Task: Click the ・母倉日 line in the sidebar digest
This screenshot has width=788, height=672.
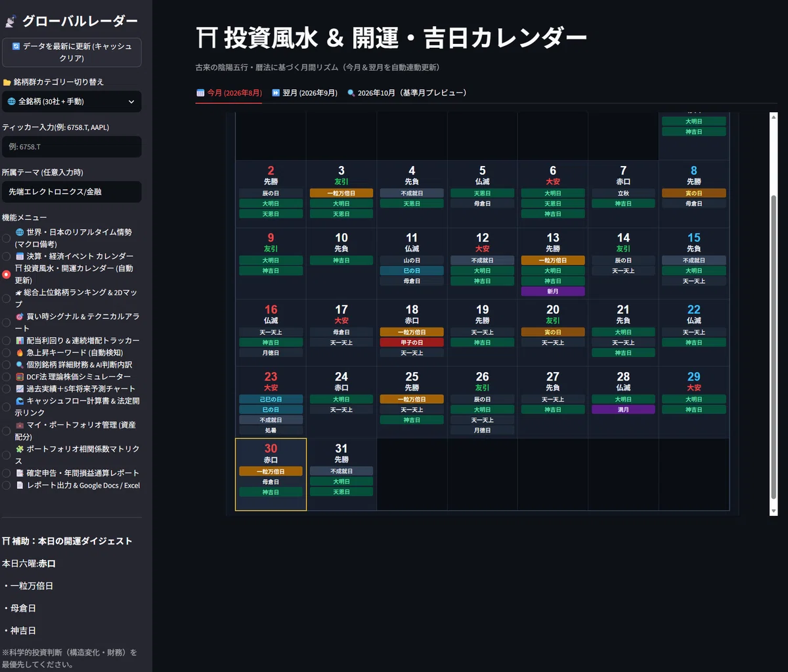Action: [x=19, y=608]
